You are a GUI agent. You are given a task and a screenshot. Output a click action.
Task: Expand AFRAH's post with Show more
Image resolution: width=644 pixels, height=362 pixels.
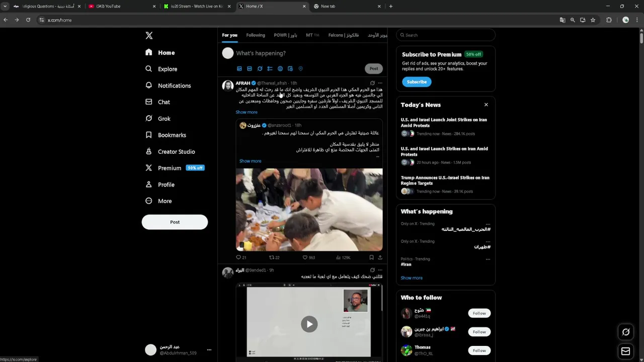tap(247, 112)
